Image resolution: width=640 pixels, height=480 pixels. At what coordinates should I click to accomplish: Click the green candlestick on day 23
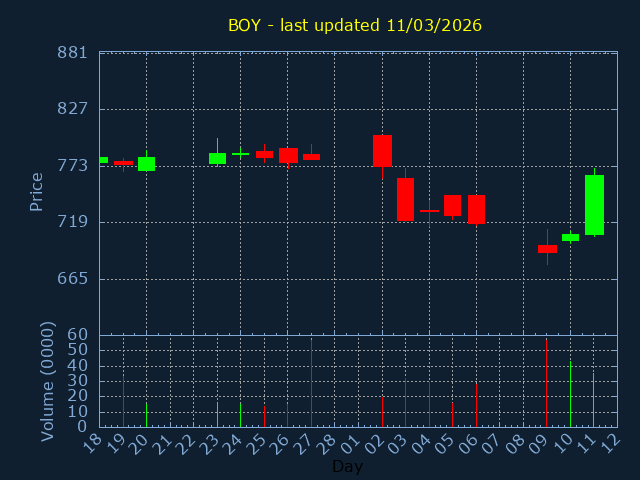pos(217,158)
